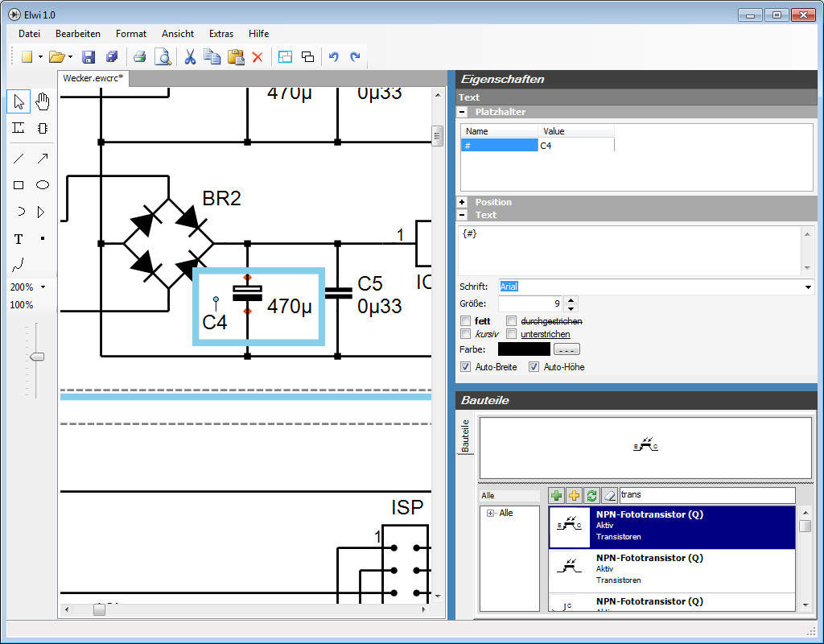Enable kursiv checkbox
The image size is (824, 644).
pyautogui.click(x=465, y=334)
